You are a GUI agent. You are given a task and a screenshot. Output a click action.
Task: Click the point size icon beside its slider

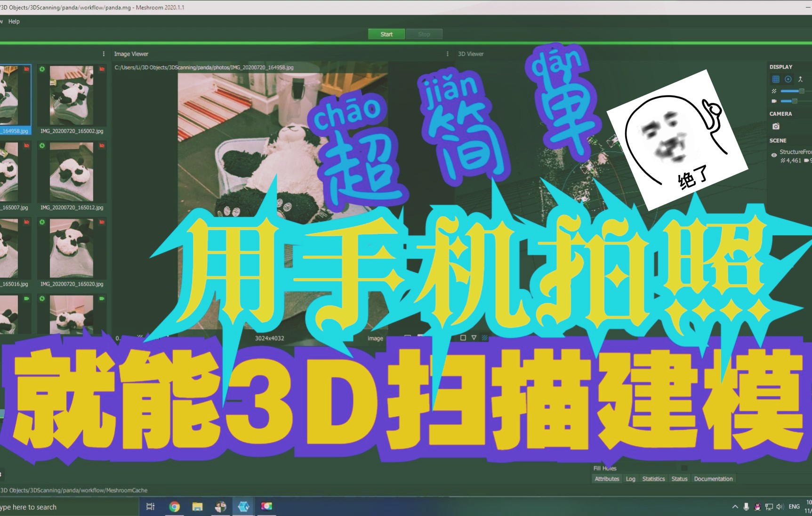(774, 91)
